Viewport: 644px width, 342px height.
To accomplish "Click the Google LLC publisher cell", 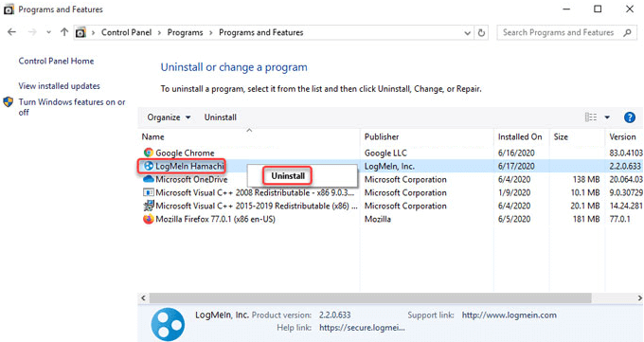I will pyautogui.click(x=385, y=153).
